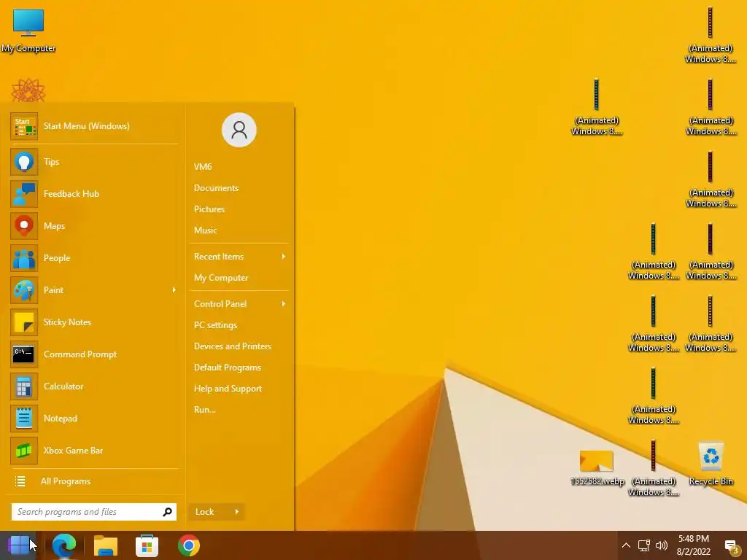Click the search magnifier icon
The width and height of the screenshot is (747, 560).
click(167, 512)
